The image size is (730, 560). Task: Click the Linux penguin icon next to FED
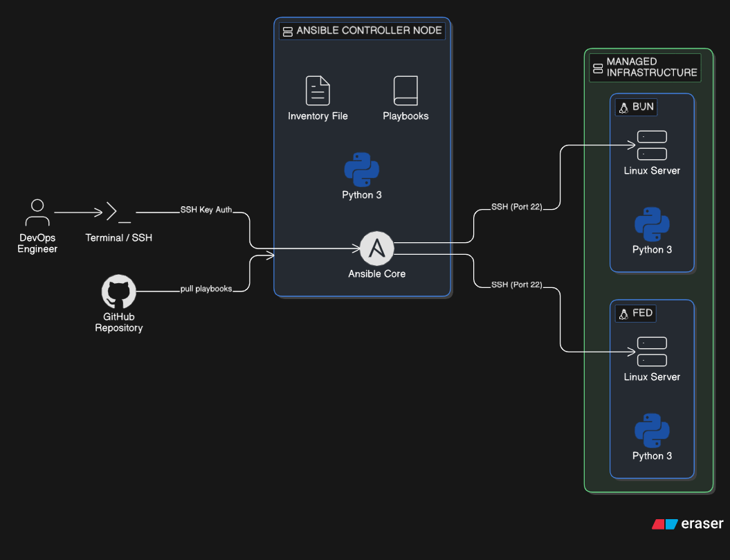click(623, 314)
